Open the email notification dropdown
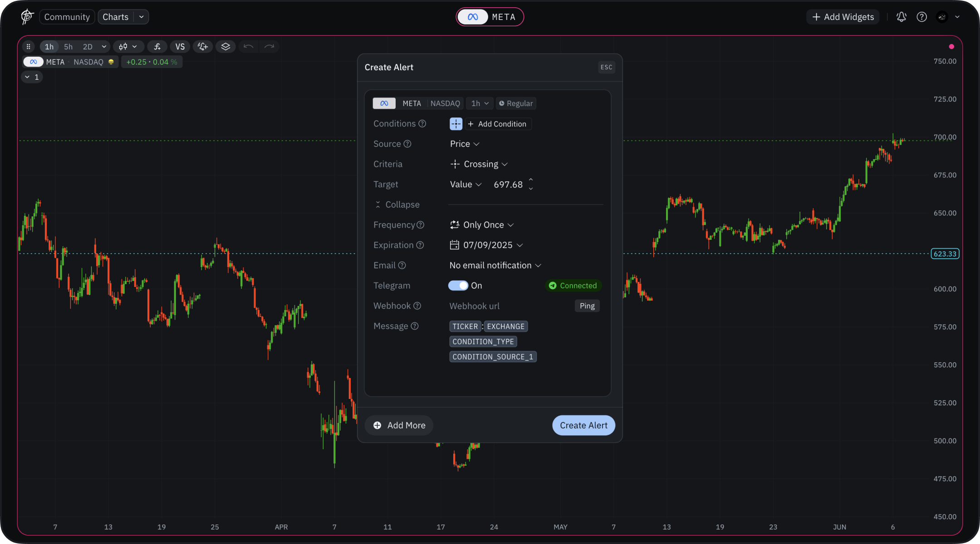This screenshot has width=980, height=544. point(495,265)
